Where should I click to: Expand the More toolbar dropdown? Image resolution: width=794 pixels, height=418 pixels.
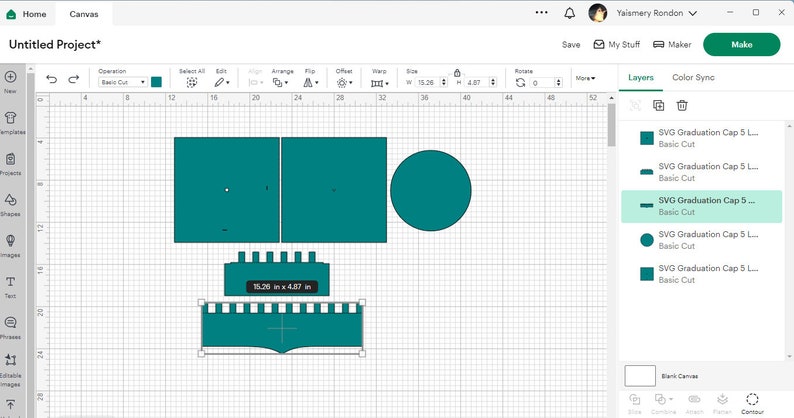[x=585, y=78]
